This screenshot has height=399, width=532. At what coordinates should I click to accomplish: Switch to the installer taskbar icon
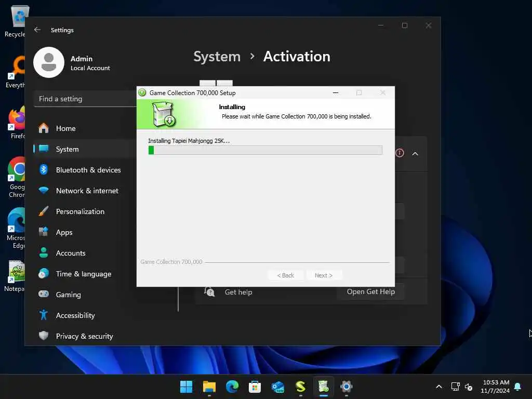[324, 387]
